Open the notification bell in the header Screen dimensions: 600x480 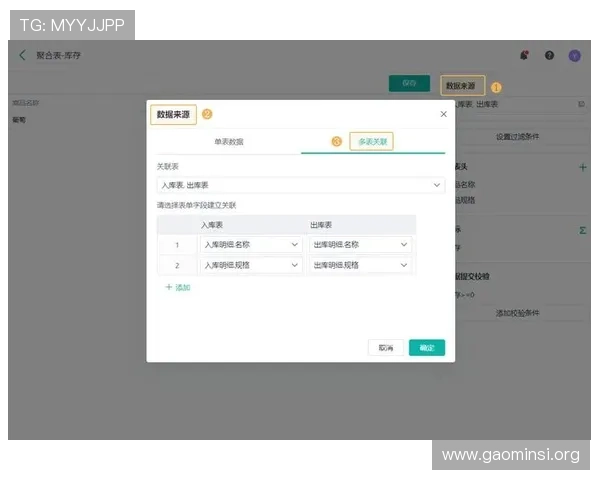point(524,56)
